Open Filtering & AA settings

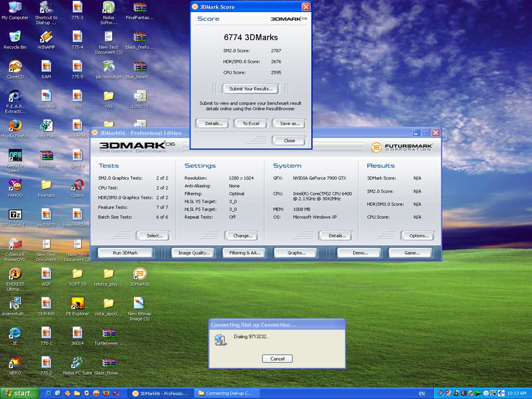tap(244, 253)
